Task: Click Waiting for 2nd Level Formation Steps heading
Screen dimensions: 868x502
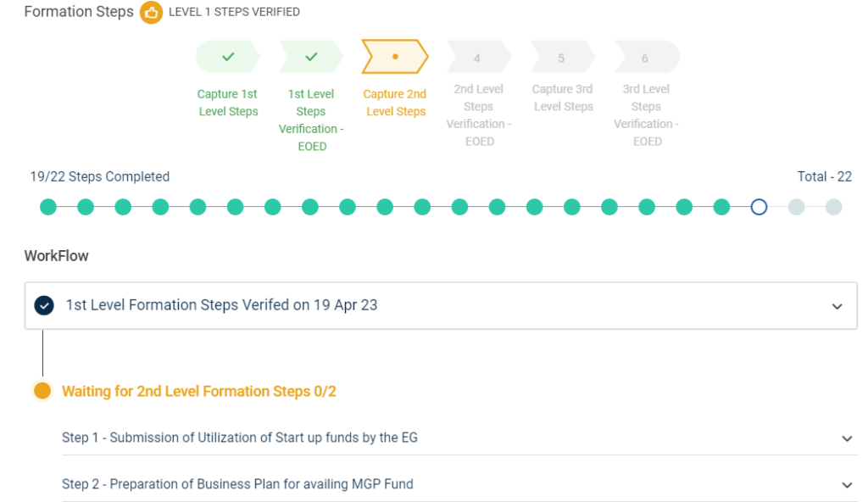Action: [199, 391]
